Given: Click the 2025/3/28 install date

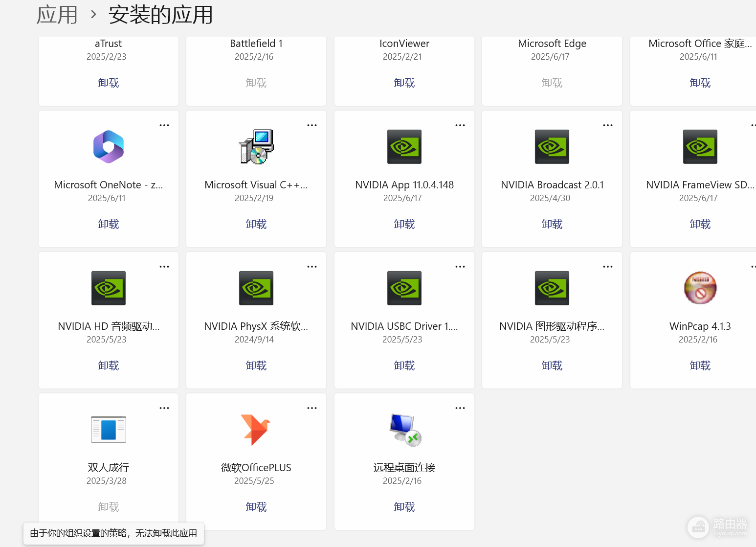Looking at the screenshot, I should click(x=107, y=481).
